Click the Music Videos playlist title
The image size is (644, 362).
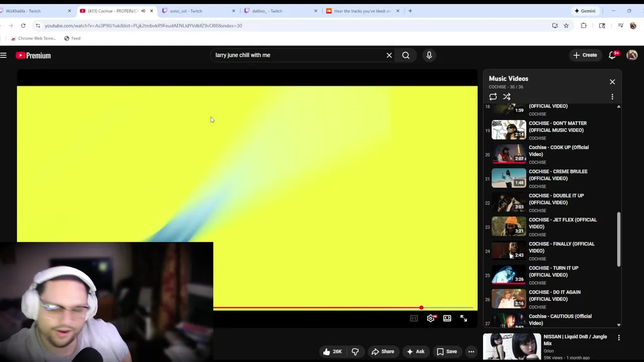pos(508,78)
